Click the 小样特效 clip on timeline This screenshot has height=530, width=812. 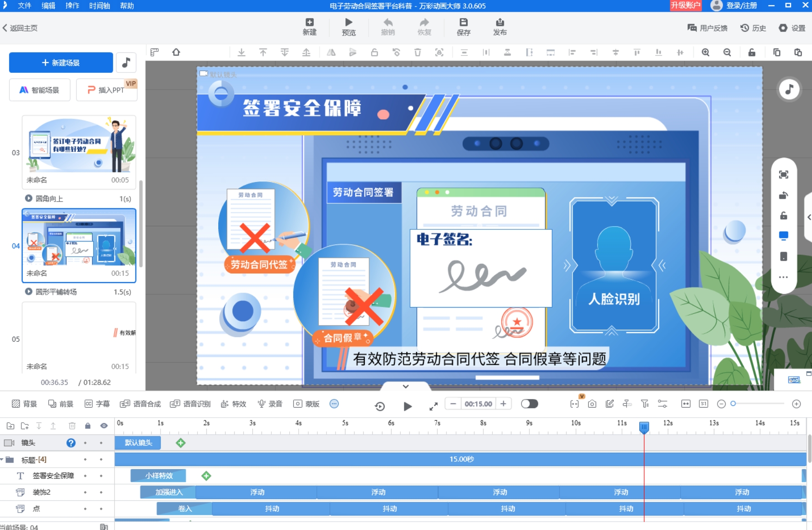158,475
